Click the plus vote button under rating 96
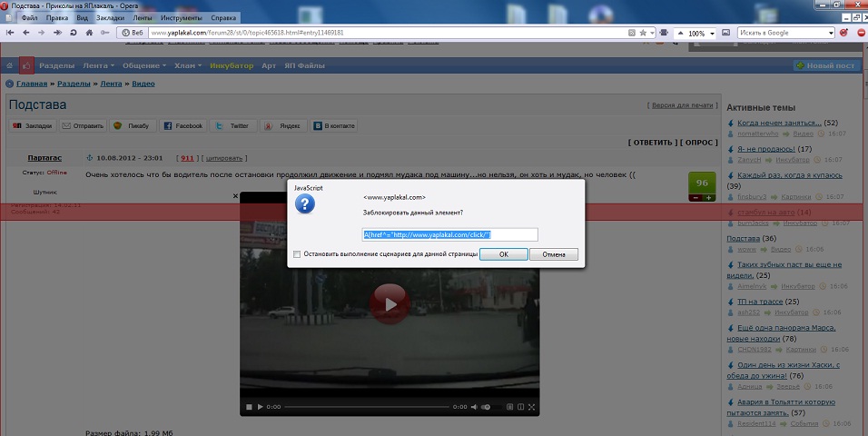 708,198
